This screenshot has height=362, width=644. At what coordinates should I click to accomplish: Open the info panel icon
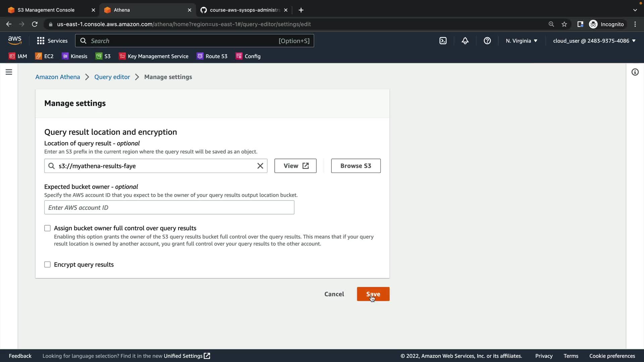(x=635, y=72)
